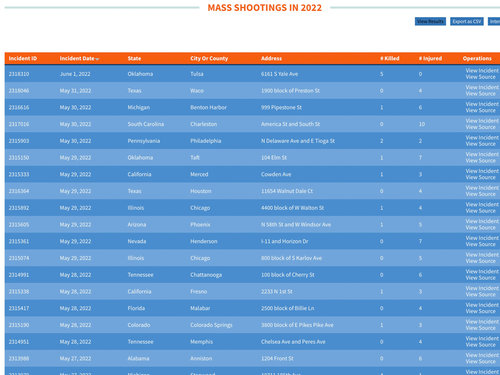Click the 'Arizona' state cell
Image resolution: width=500 pixels, height=375 pixels.
[137, 225]
